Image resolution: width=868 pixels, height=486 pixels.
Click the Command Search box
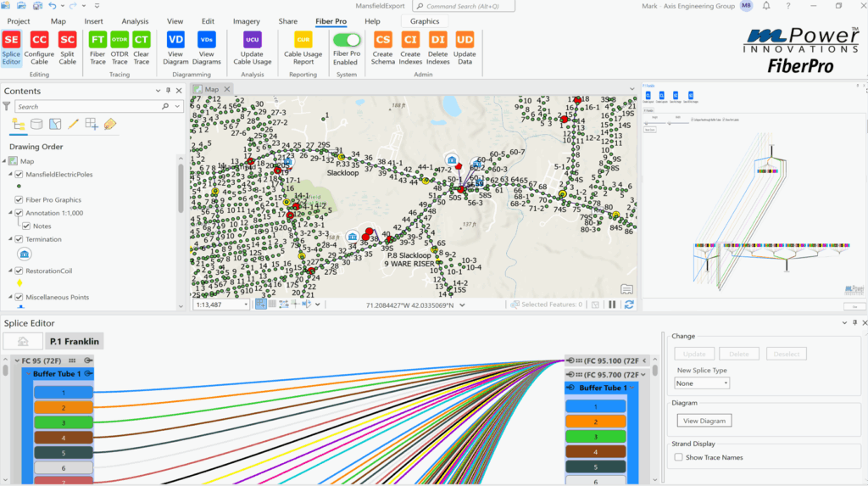point(464,6)
